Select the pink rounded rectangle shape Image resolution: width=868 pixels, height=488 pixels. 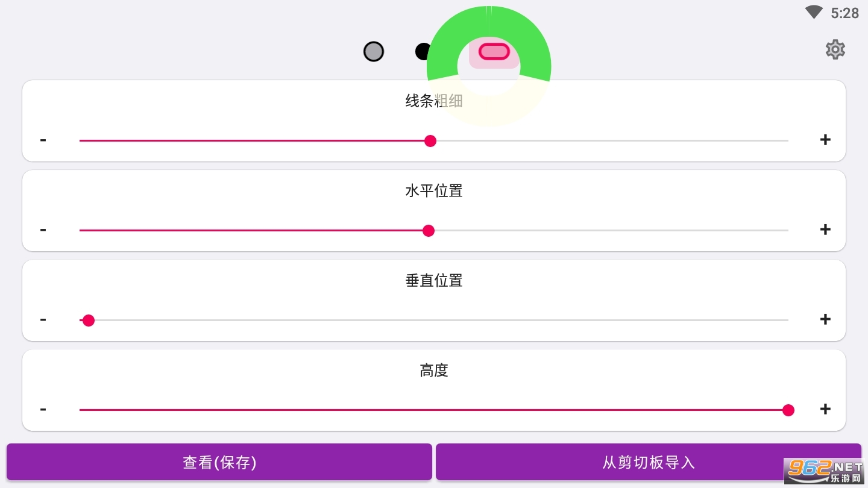tap(494, 52)
